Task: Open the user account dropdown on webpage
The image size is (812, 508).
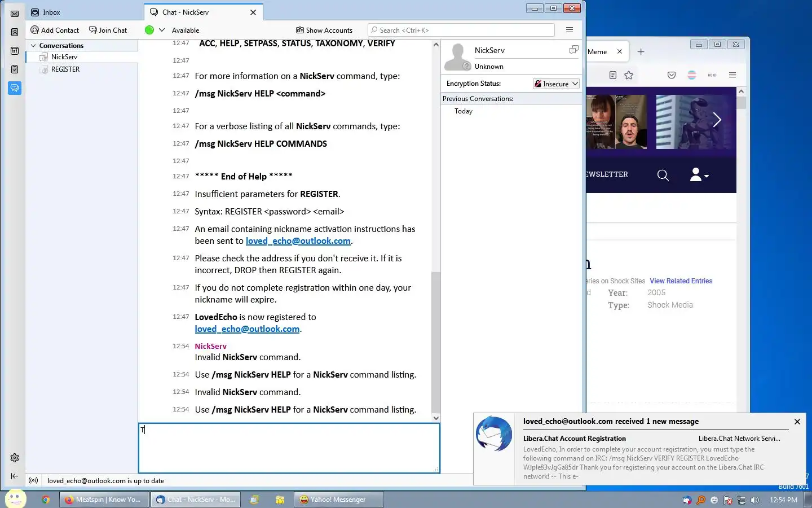Action: pyautogui.click(x=699, y=175)
